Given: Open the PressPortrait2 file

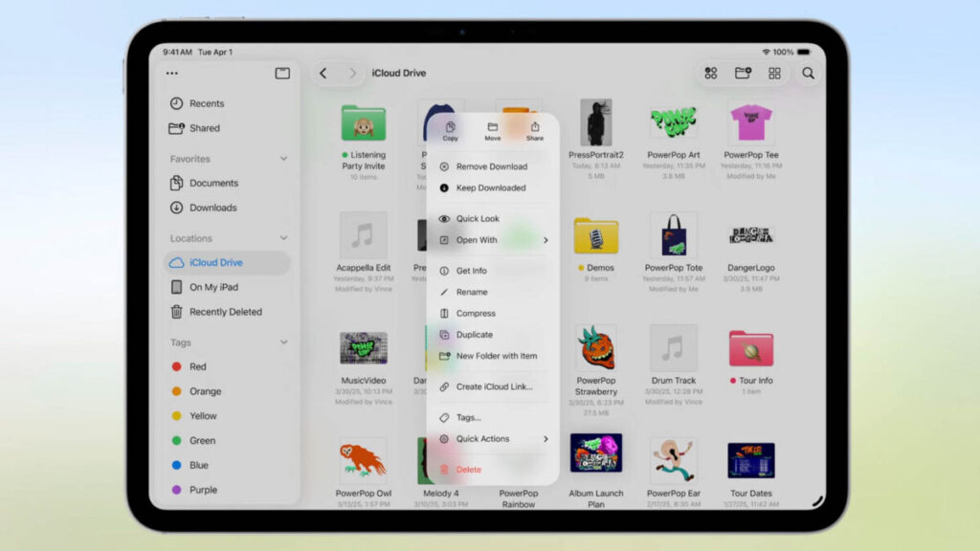Looking at the screenshot, I should tap(595, 122).
